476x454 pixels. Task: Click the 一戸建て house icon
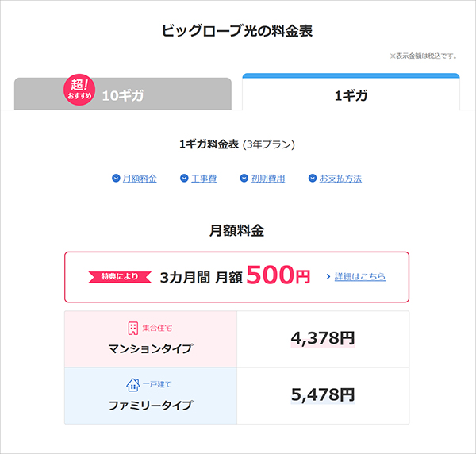tap(133, 385)
